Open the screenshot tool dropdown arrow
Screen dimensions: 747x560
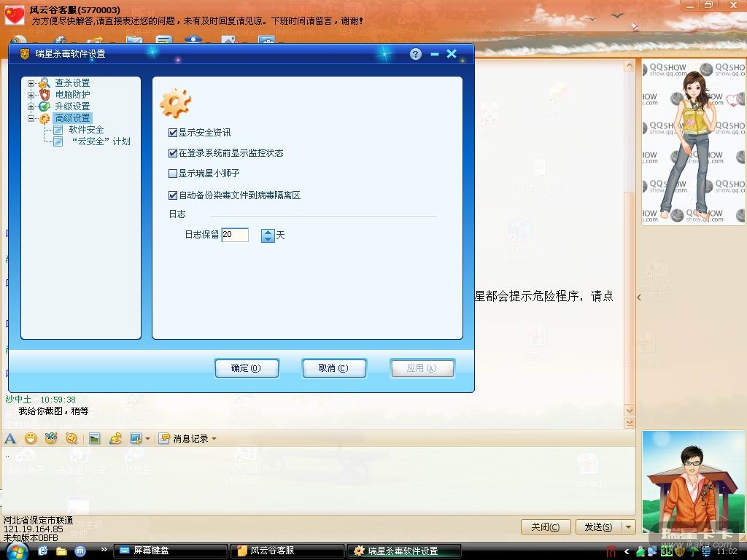(x=147, y=438)
